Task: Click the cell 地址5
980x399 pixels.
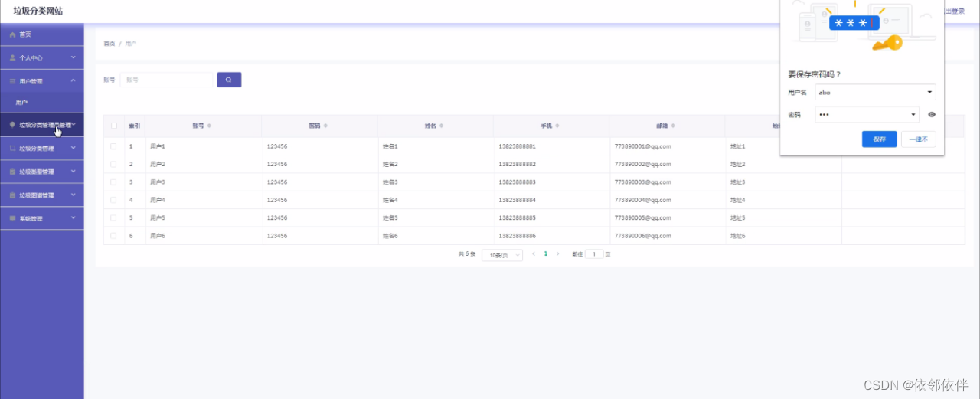Action: [737, 218]
